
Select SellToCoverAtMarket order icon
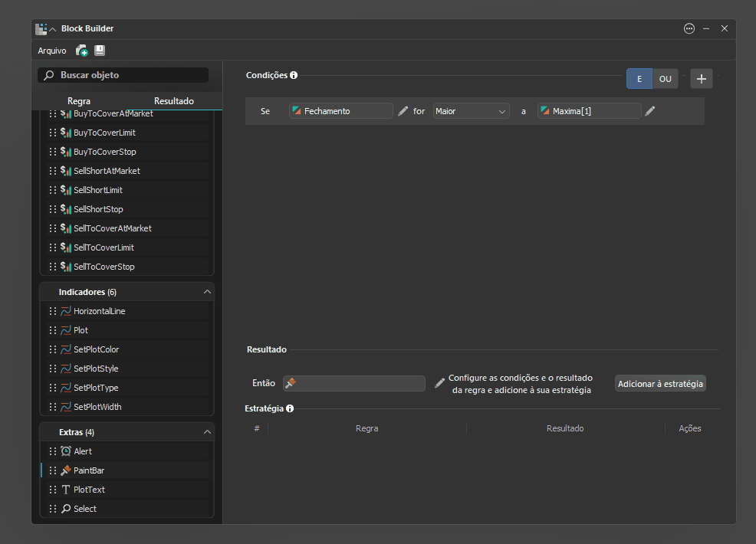point(66,228)
